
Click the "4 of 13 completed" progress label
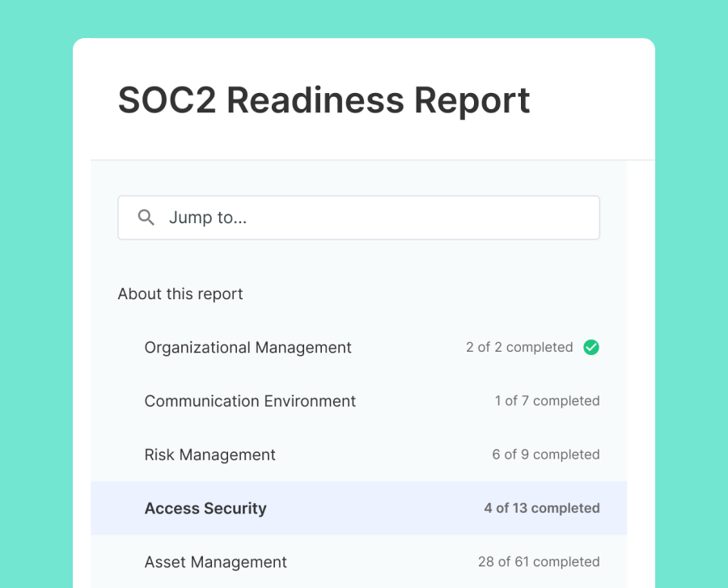[541, 509]
